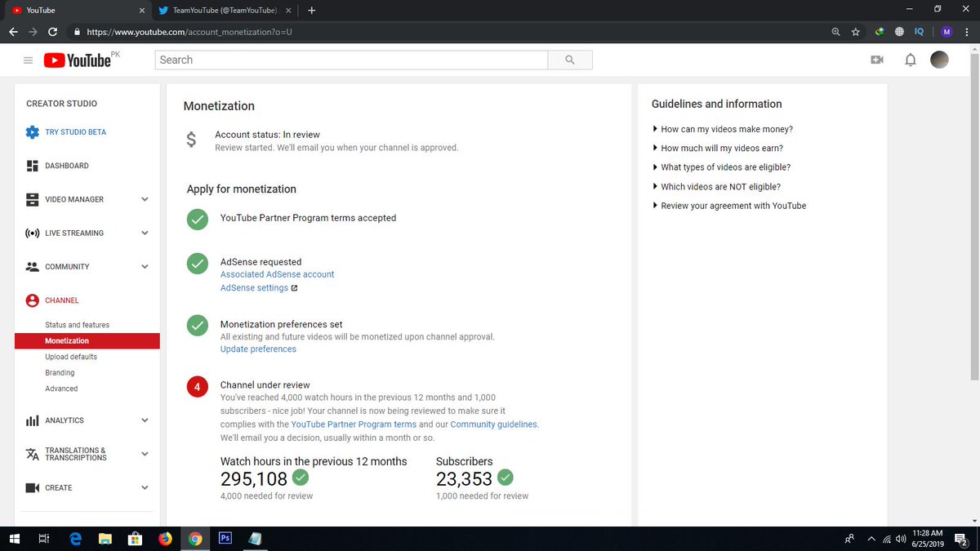Screen dimensions: 980x551
Task: Open a new browser tab
Action: tap(311, 11)
